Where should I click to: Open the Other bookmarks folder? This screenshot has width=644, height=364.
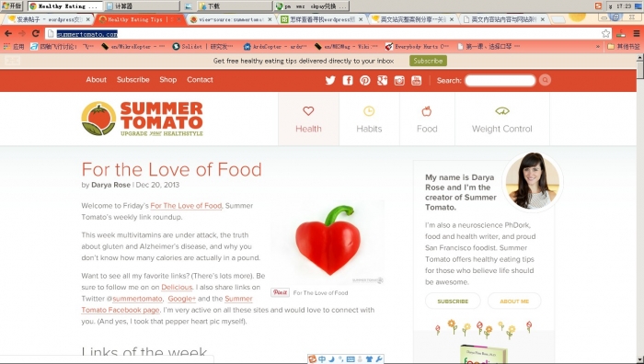click(x=624, y=47)
